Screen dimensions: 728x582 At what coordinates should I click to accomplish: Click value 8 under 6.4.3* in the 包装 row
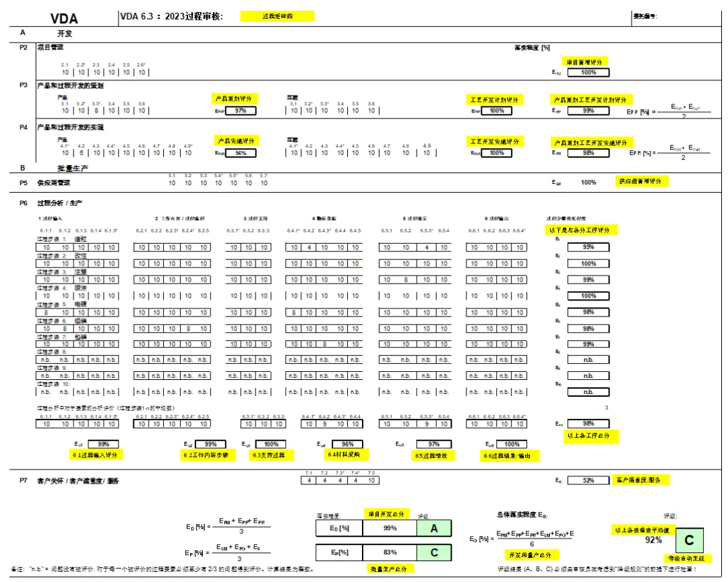tap(324, 344)
